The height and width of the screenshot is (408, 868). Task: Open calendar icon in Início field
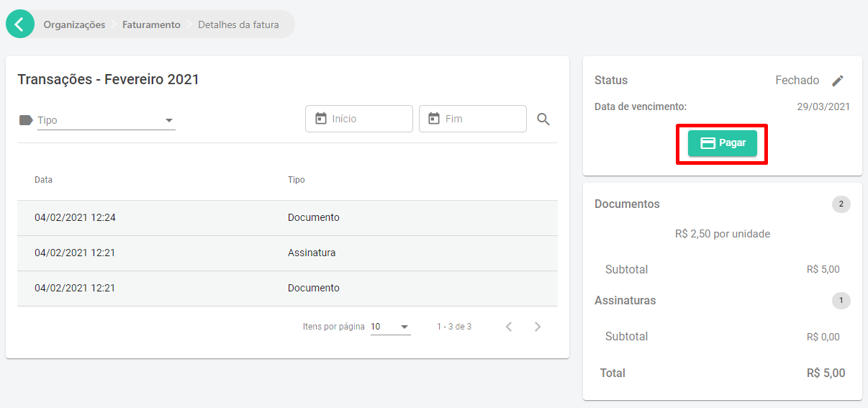pyautogui.click(x=321, y=119)
